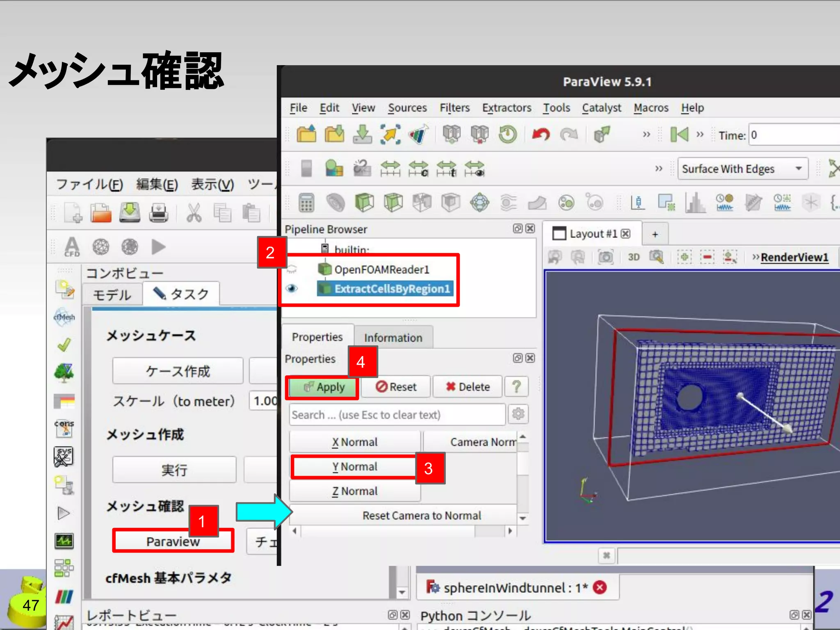Image resolution: width=840 pixels, height=630 pixels.
Task: Click the CFD letter A icon in the left application toolbar
Action: 72,247
